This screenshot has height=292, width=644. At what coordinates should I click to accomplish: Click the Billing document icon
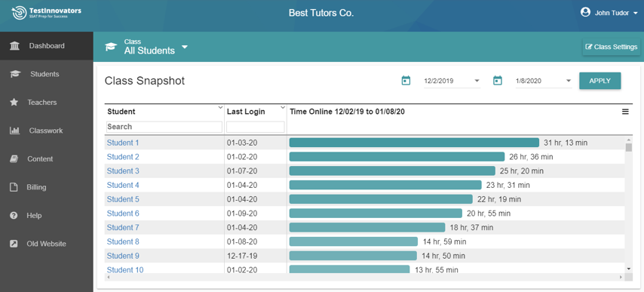pyautogui.click(x=14, y=187)
